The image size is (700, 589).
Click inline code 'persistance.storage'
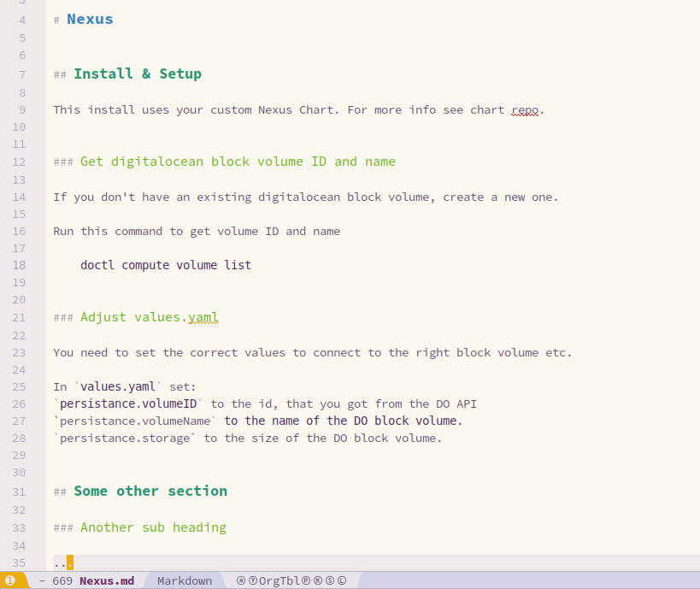[125, 439]
